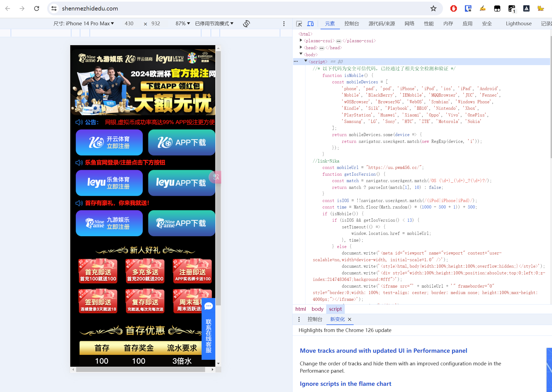Click the Move tracks around Performance panel link
This screenshot has height=392, width=552.
(x=383, y=351)
